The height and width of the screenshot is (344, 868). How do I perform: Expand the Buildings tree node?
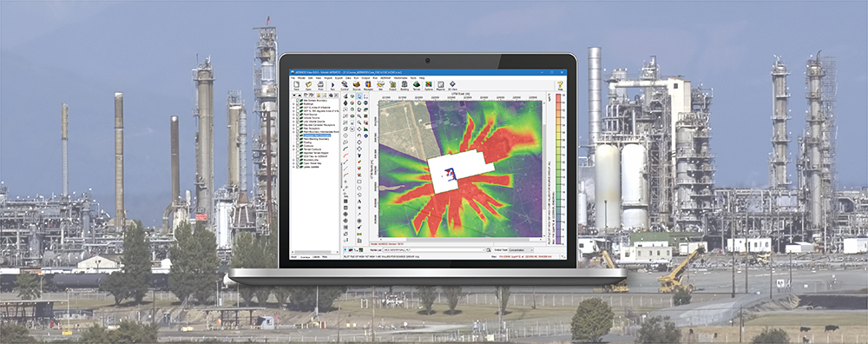tap(293, 103)
